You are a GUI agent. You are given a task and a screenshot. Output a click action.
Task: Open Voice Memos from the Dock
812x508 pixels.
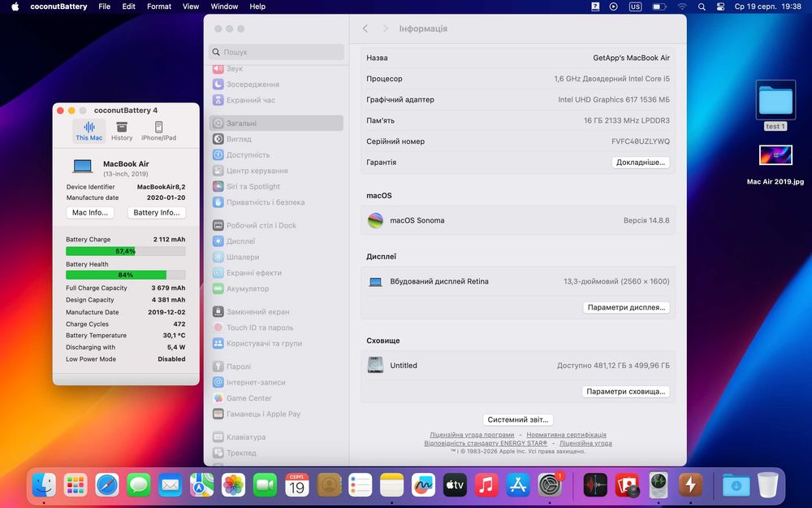pyautogui.click(x=595, y=486)
